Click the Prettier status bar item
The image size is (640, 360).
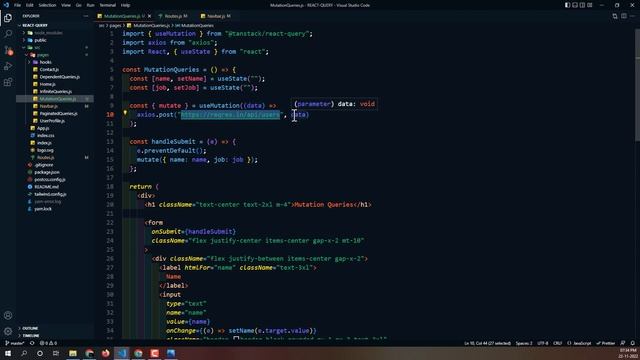[606, 343]
